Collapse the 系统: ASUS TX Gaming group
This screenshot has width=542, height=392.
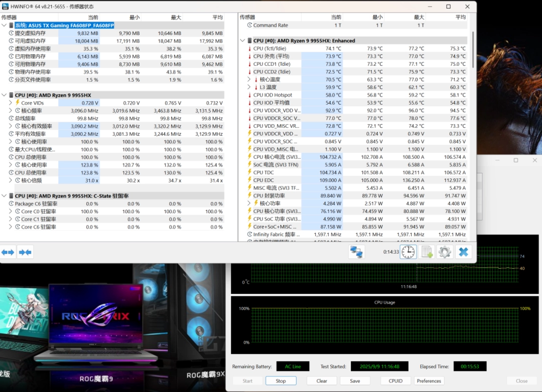tap(5, 26)
